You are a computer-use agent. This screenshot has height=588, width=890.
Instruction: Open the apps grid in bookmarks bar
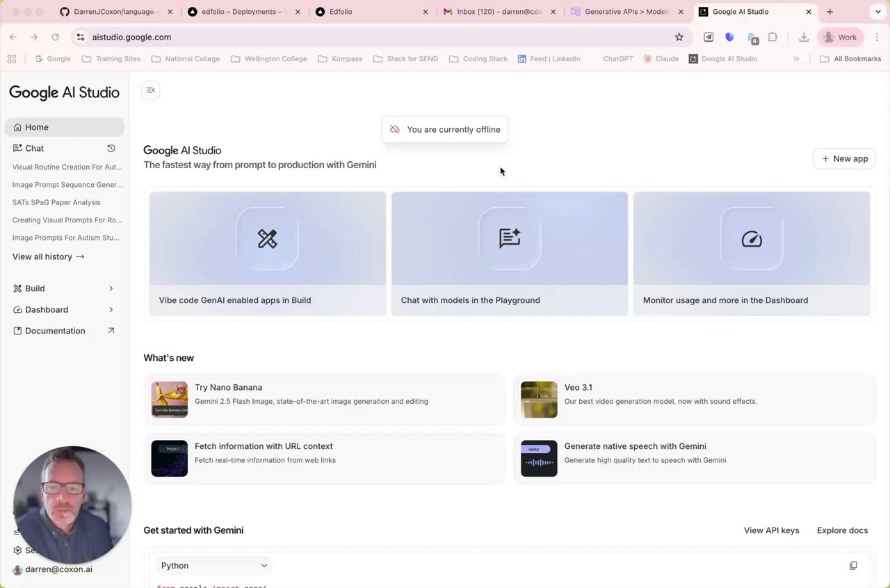click(x=12, y=59)
